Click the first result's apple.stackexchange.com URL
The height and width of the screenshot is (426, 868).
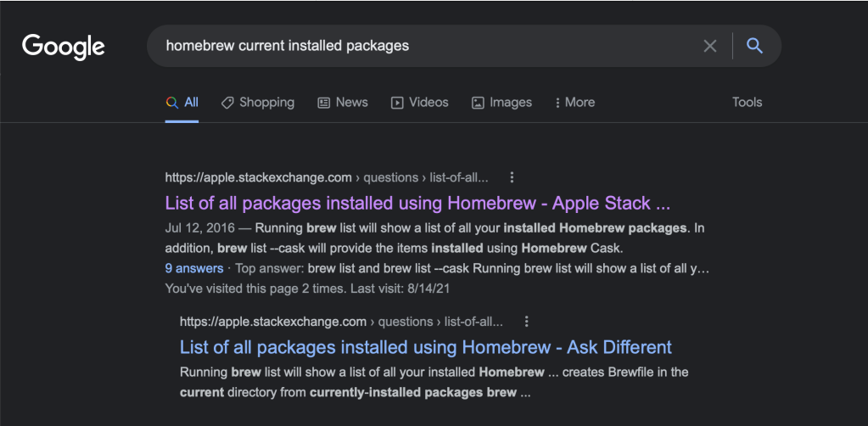258,177
